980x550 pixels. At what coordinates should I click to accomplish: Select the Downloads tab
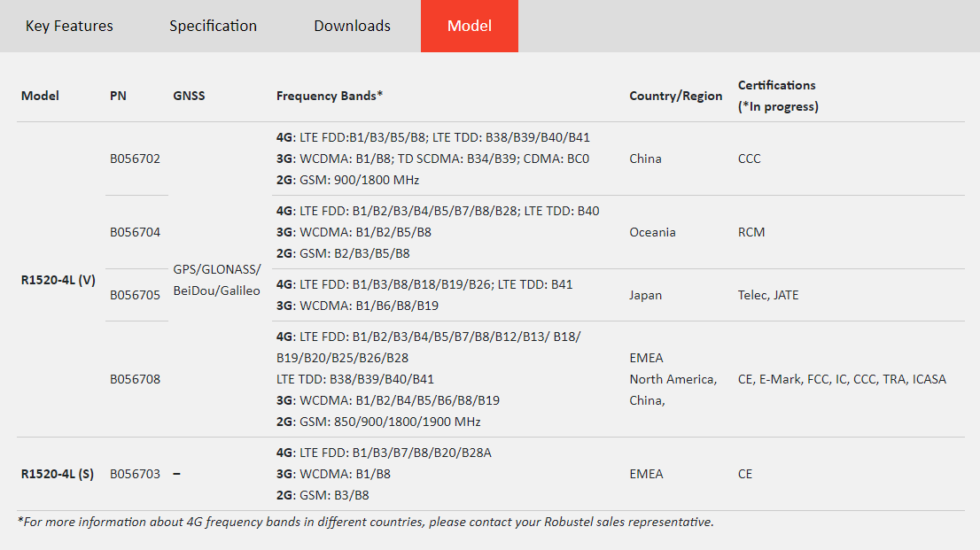[x=352, y=26]
